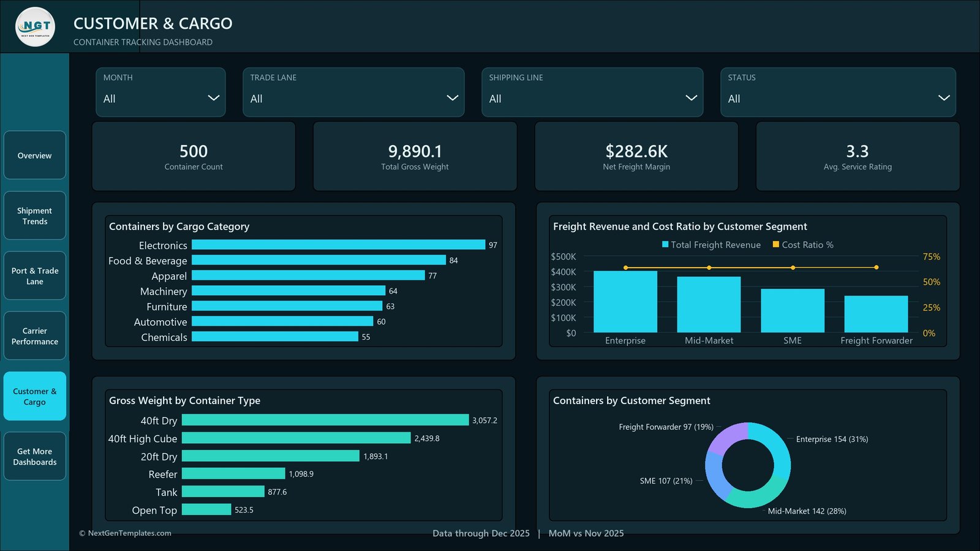980x551 pixels.
Task: Click Get More Dashboards button
Action: (35, 456)
